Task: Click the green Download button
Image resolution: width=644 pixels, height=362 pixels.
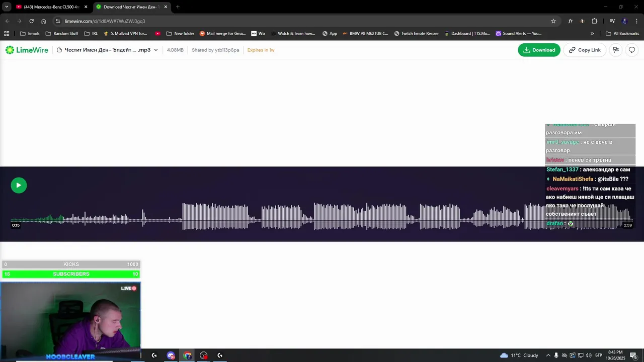Action: point(539,50)
